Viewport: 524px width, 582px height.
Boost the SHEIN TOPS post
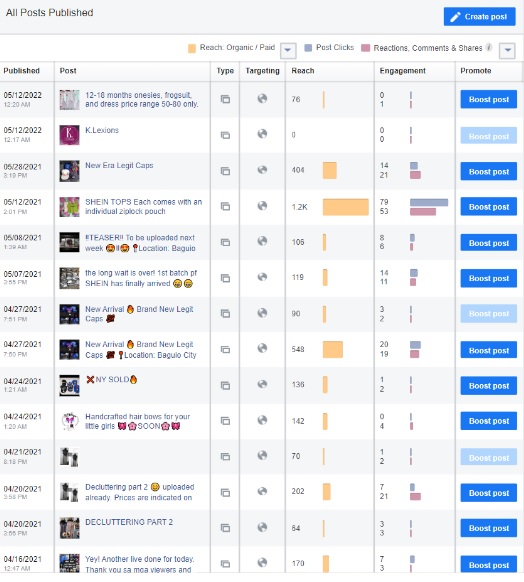[x=489, y=207]
